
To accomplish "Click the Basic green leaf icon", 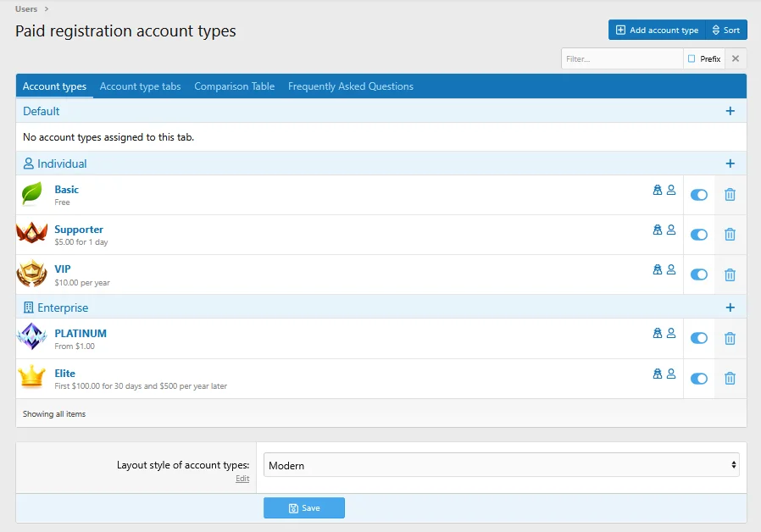I will 32,194.
